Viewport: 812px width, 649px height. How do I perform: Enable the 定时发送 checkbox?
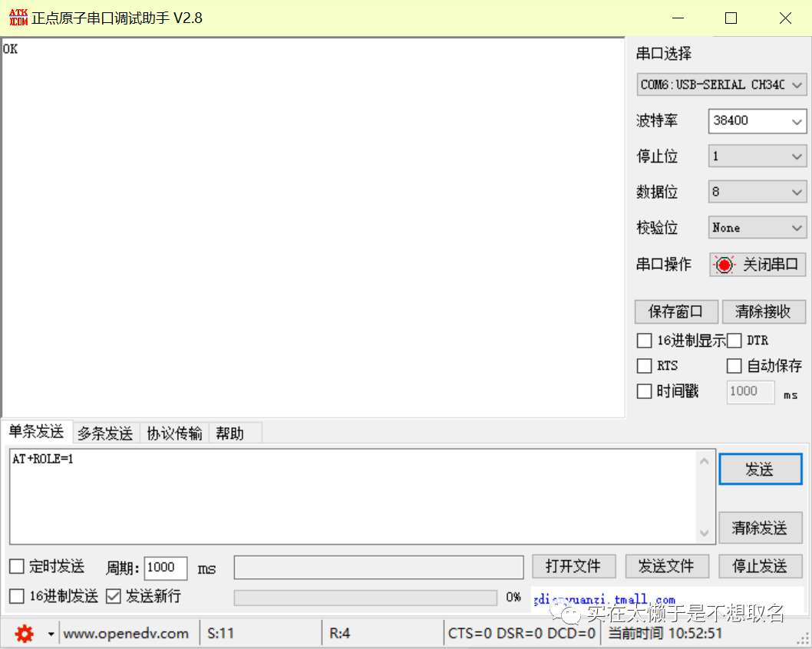[x=17, y=567]
